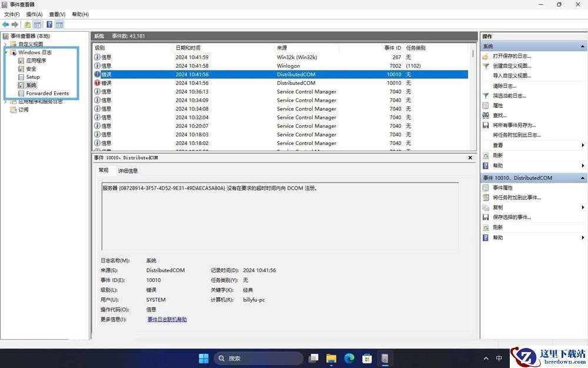
Task: Open Task View from the taskbar
Action: [313, 358]
